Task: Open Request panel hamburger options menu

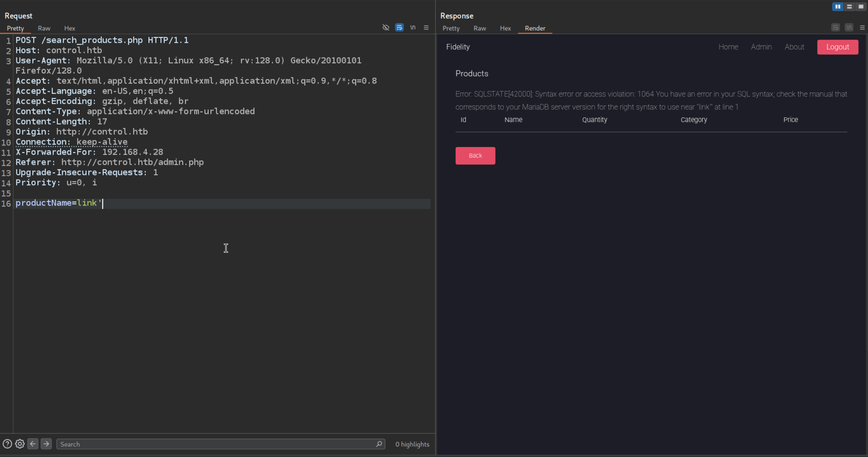Action: 426,27
